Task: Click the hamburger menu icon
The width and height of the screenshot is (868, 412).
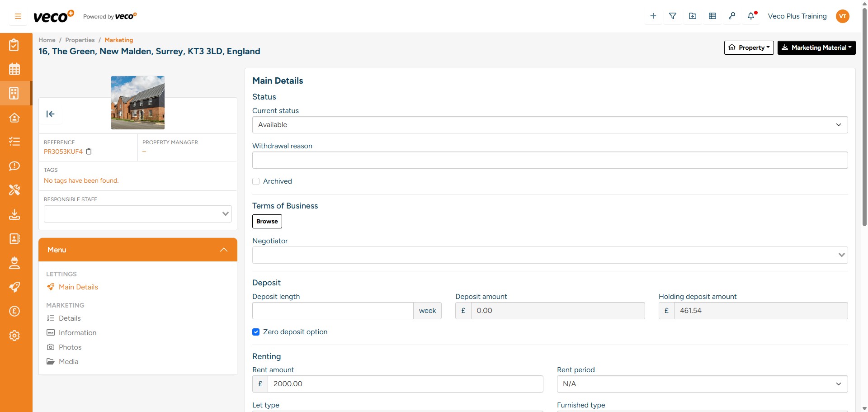Action: (x=18, y=16)
